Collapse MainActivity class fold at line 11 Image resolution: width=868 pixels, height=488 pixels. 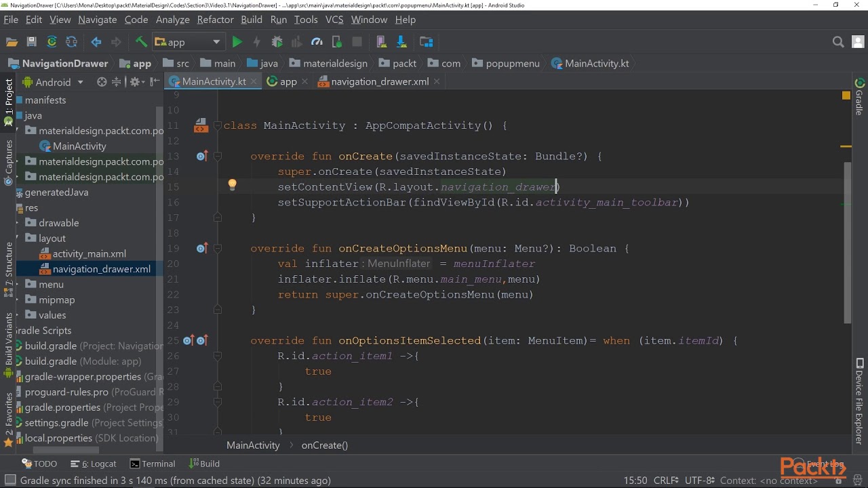pyautogui.click(x=218, y=125)
